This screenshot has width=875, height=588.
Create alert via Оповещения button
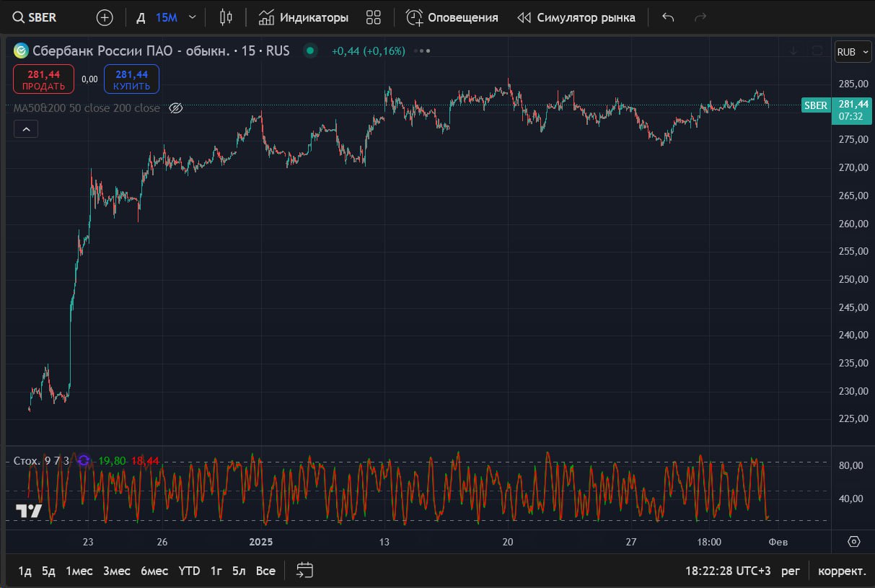point(452,17)
